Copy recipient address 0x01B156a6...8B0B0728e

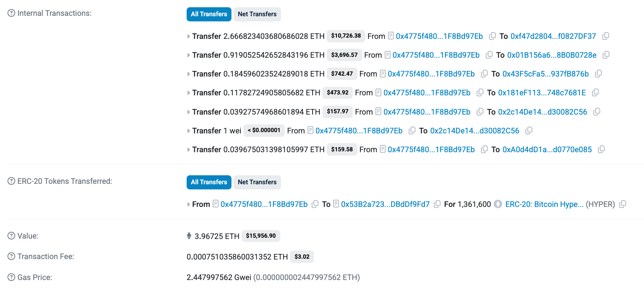(x=606, y=55)
